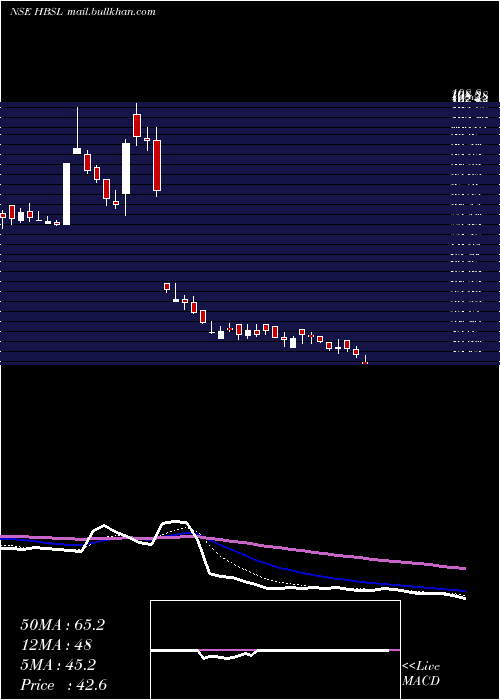
Task: Click the 5MA : 45.2 value
Action: pos(58,665)
